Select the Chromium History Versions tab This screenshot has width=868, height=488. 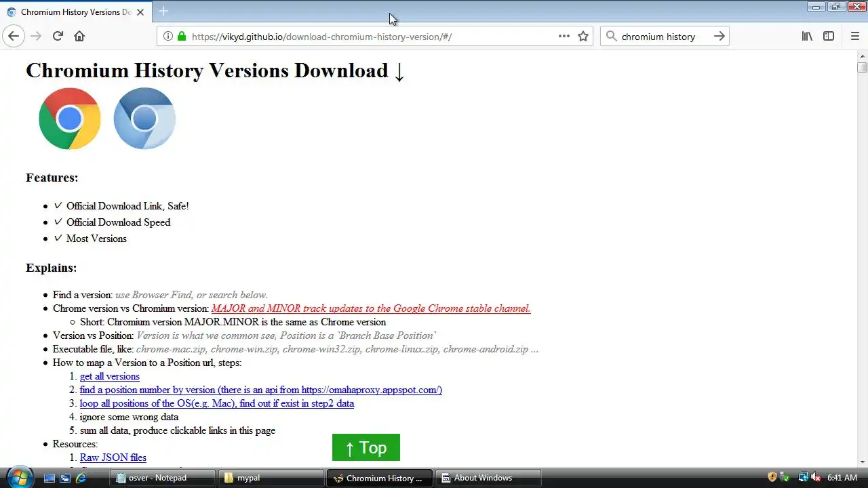tap(76, 12)
